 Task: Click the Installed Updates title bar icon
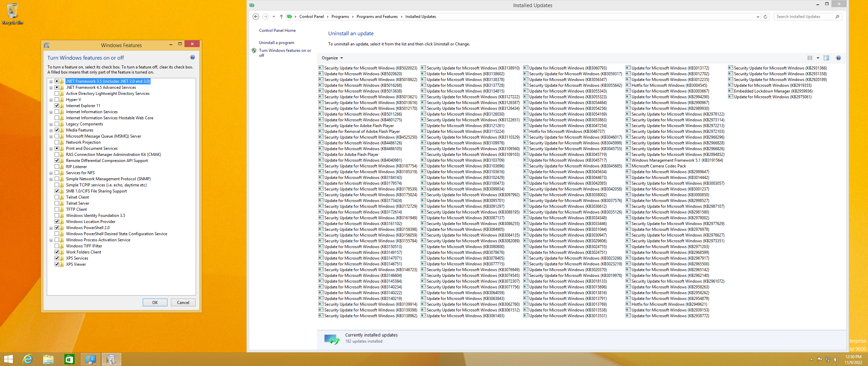(252, 5)
